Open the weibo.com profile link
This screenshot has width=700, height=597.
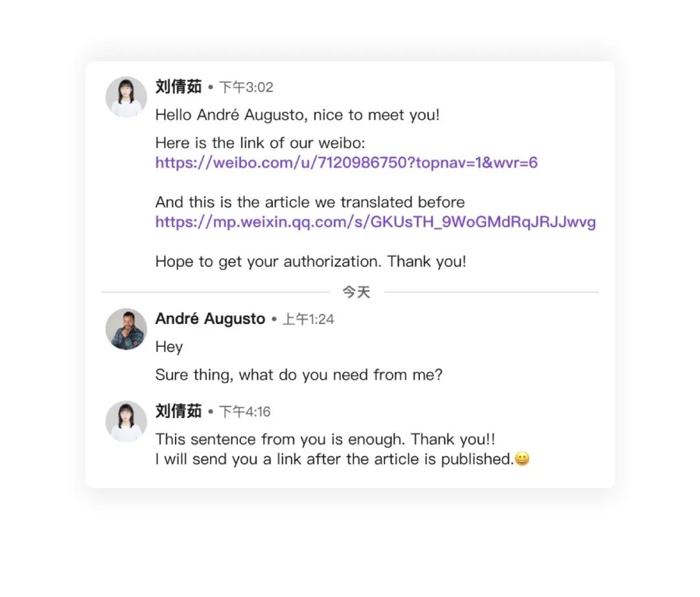pos(346,163)
